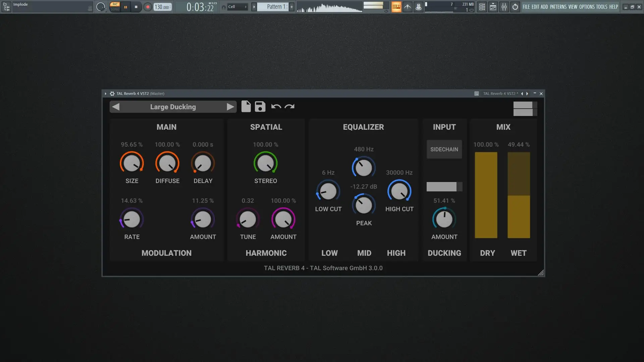The image size is (644, 362).
Task: Add new pattern with plus button
Action: tap(291, 7)
